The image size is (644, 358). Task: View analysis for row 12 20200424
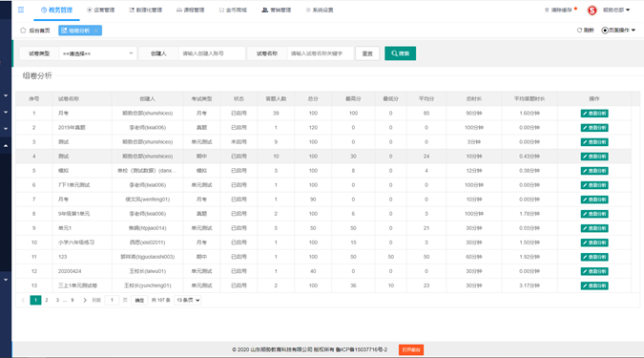594,272
